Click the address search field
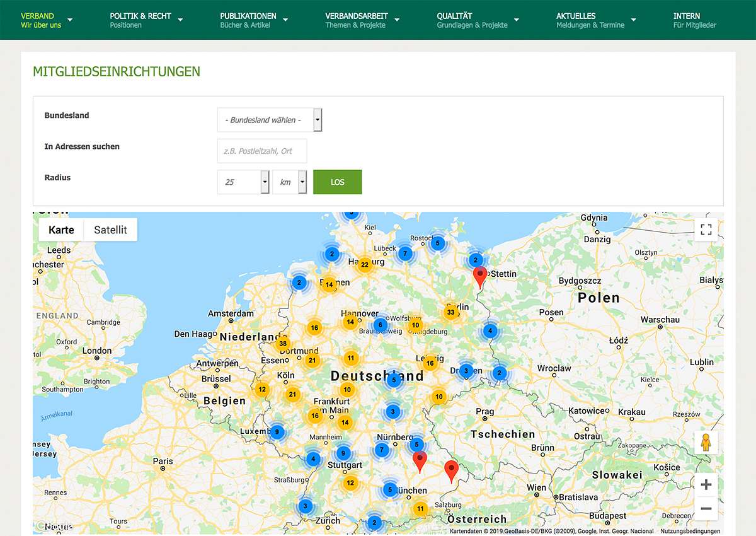756x536 pixels. 262,151
